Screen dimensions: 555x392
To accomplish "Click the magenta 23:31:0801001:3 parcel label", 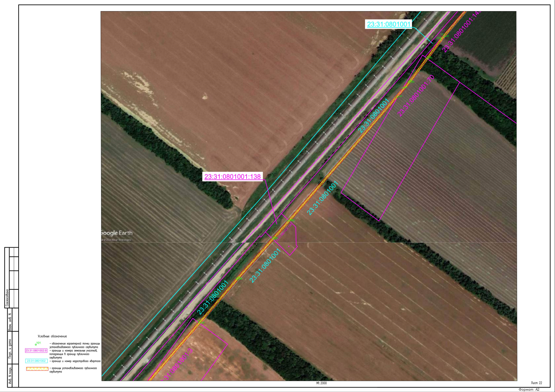I will point(177,365).
